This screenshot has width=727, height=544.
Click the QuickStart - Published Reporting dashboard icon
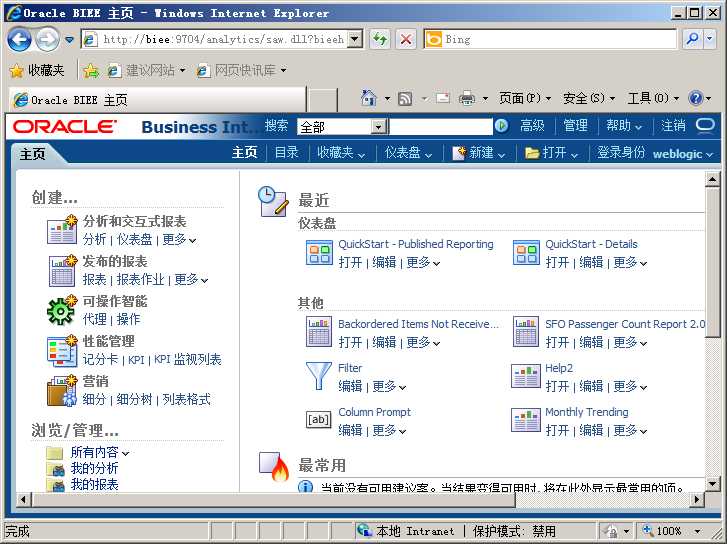point(319,253)
